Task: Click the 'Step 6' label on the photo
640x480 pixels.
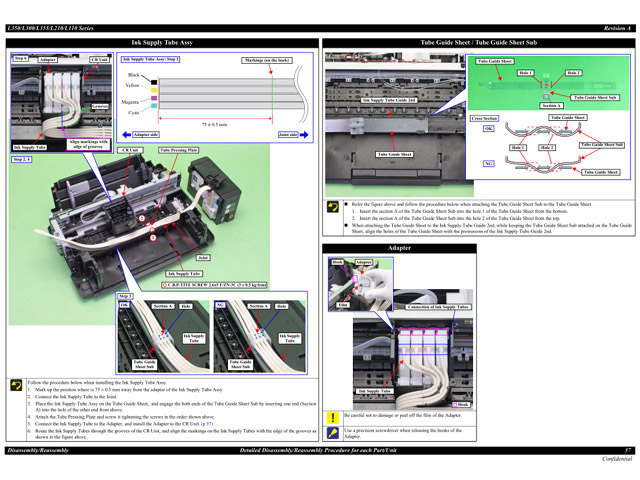Action: pyautogui.click(x=20, y=59)
